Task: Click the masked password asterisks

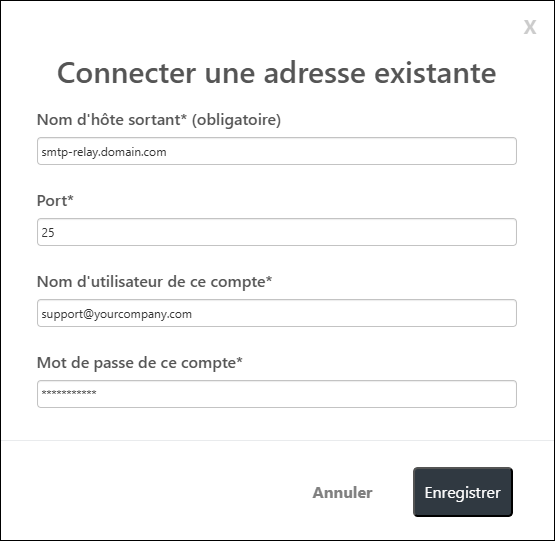Action: pyautogui.click(x=69, y=393)
